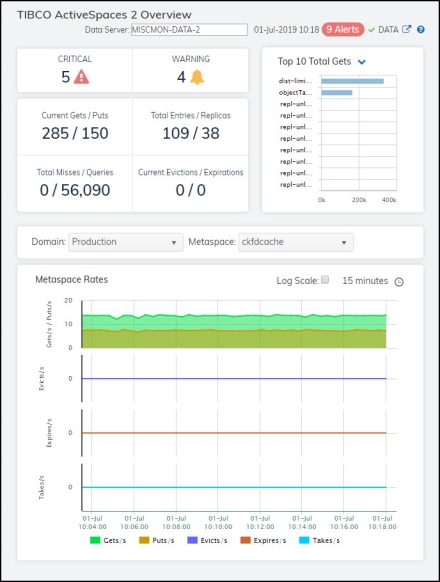Click the yellow warning bell icon
This screenshot has height=582, width=440.
pyautogui.click(x=197, y=77)
